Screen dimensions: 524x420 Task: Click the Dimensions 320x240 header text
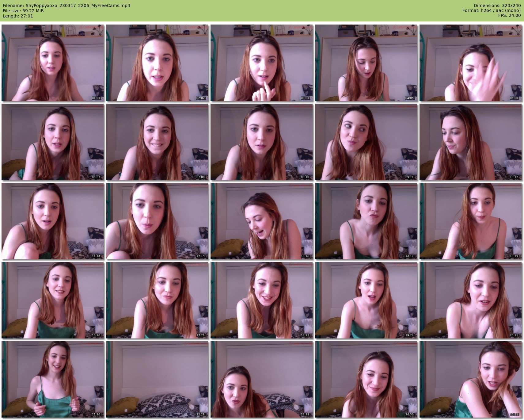(497, 6)
